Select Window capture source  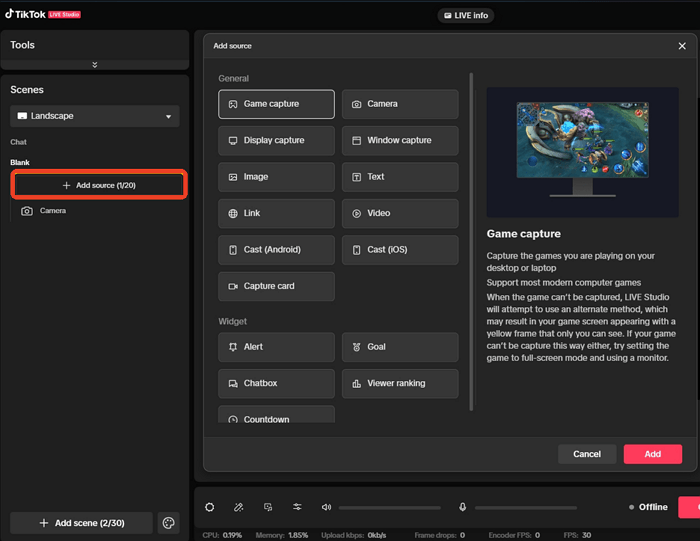[x=400, y=141]
